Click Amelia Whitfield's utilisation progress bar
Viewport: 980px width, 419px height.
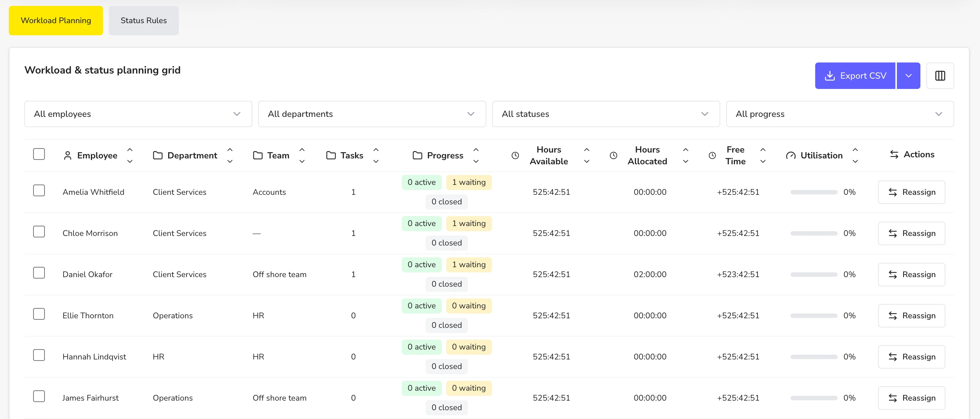[814, 192]
